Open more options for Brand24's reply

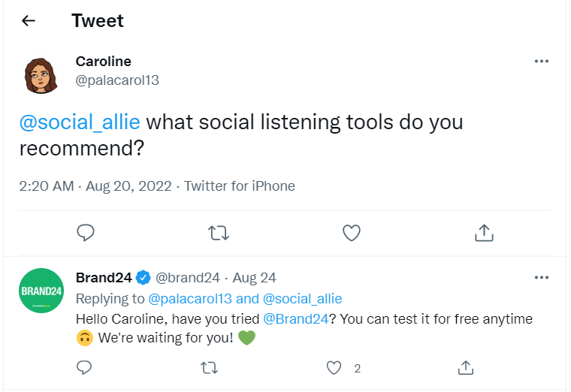[541, 278]
